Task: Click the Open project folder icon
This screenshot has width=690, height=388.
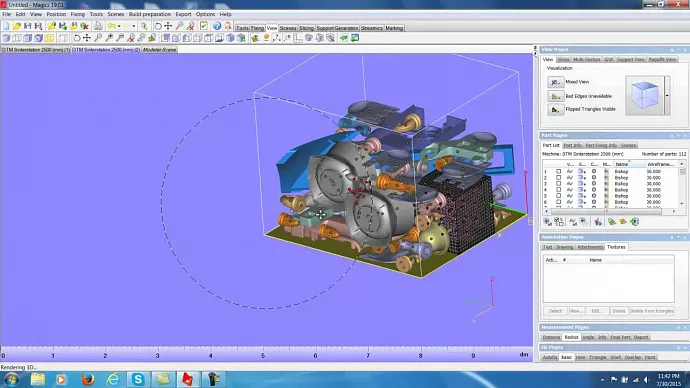Action: pyautogui.click(x=17, y=26)
